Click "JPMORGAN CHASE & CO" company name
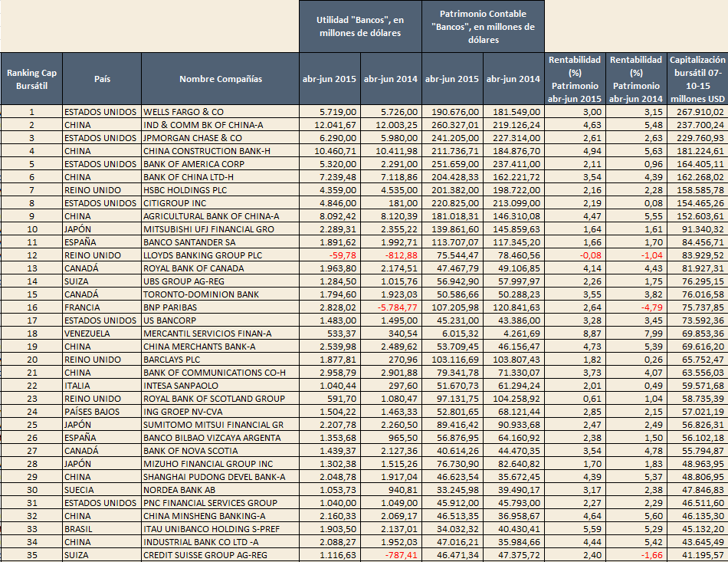This screenshot has height=562, width=728. click(x=221, y=138)
